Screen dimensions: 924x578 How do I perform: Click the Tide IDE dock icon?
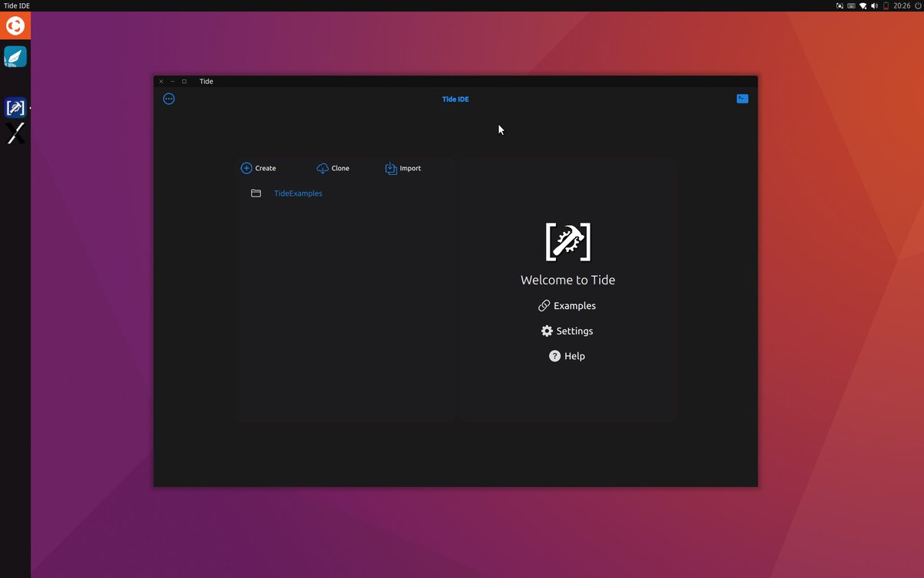click(x=15, y=107)
